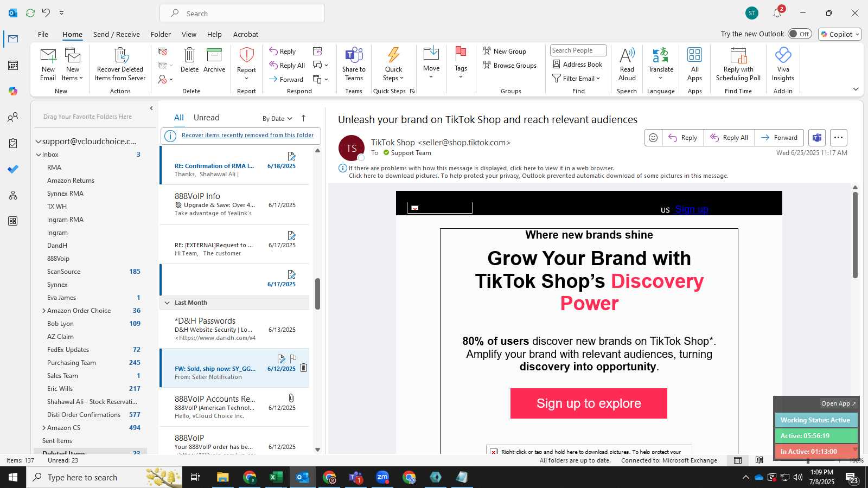
Task: Open the By Date sort dropdown
Action: [x=277, y=119]
